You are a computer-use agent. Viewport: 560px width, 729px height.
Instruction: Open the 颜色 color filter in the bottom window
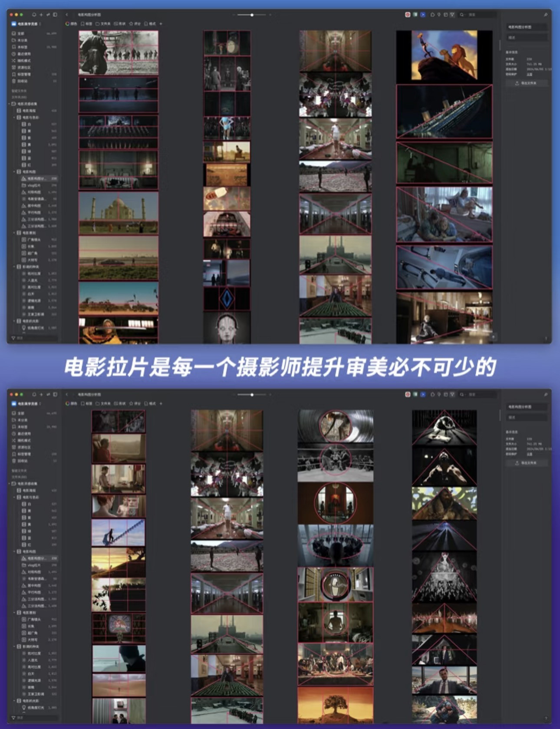click(x=71, y=404)
